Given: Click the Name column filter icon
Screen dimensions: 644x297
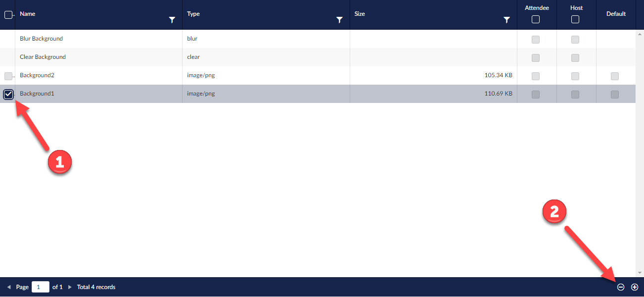Looking at the screenshot, I should point(172,20).
